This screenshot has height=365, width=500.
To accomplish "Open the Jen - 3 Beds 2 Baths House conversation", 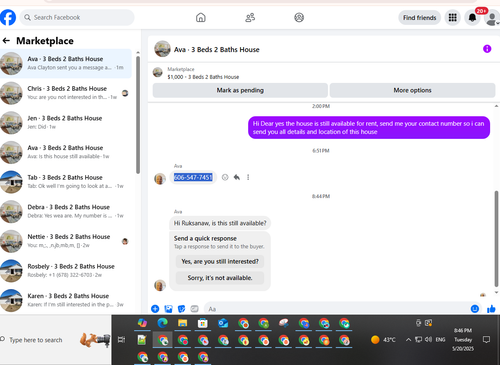I will [66, 123].
